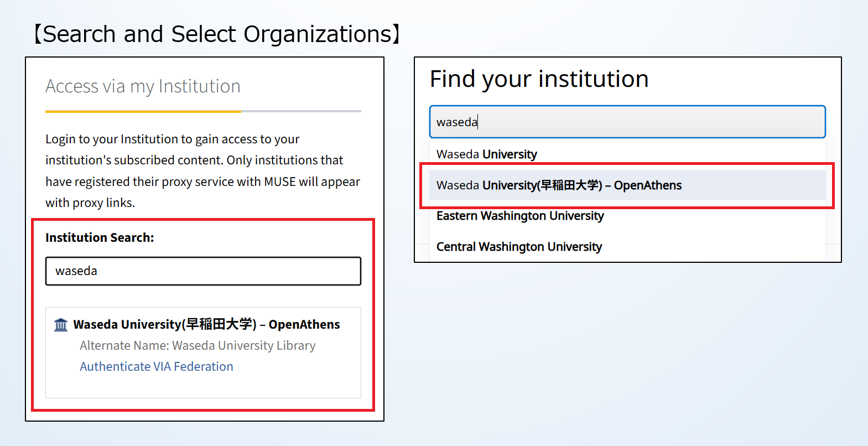This screenshot has width=868, height=446.
Task: Click the Institution Search text field
Action: [x=203, y=271]
